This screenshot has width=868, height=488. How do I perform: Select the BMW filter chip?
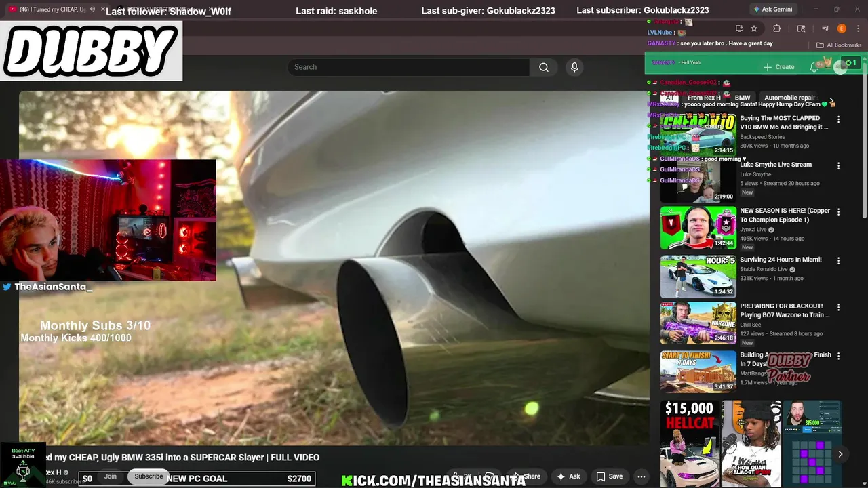pyautogui.click(x=743, y=98)
